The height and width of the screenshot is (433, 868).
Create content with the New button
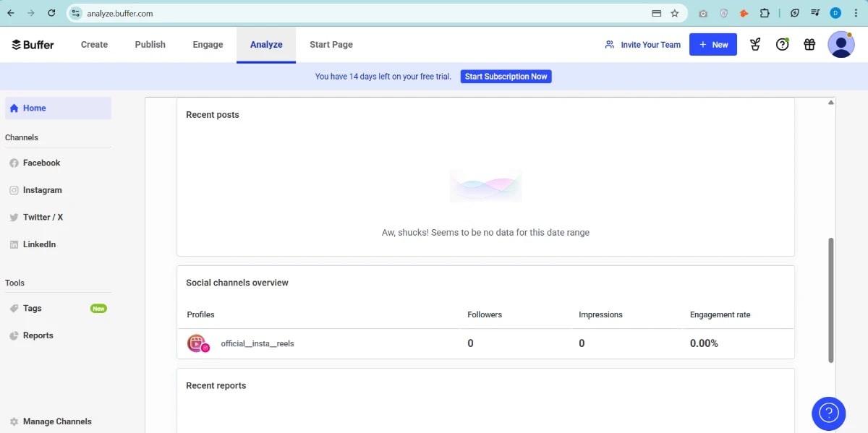point(713,44)
